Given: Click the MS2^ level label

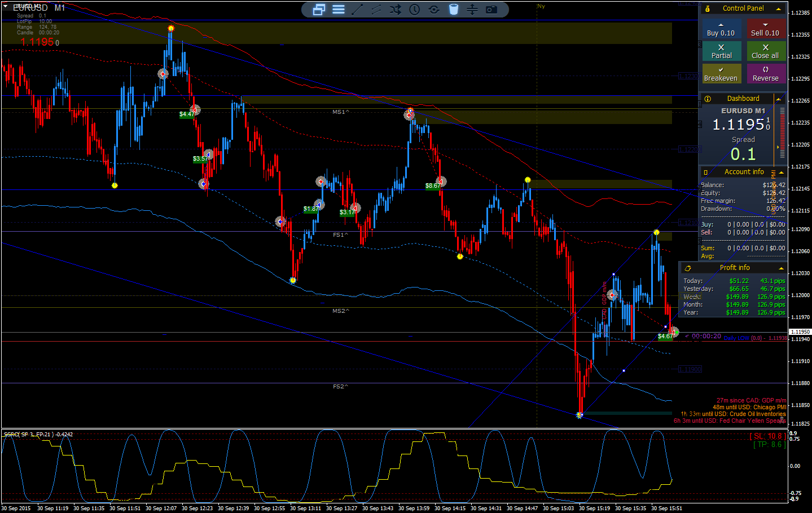Looking at the screenshot, I should coord(340,311).
